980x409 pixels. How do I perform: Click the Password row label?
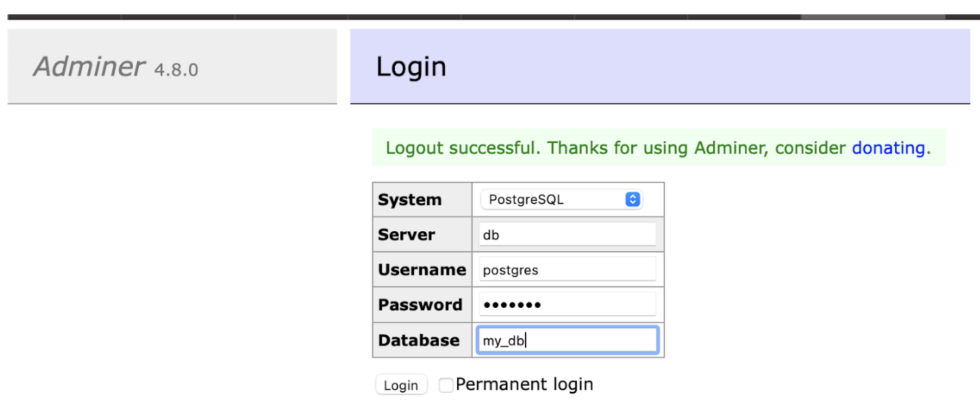[420, 305]
